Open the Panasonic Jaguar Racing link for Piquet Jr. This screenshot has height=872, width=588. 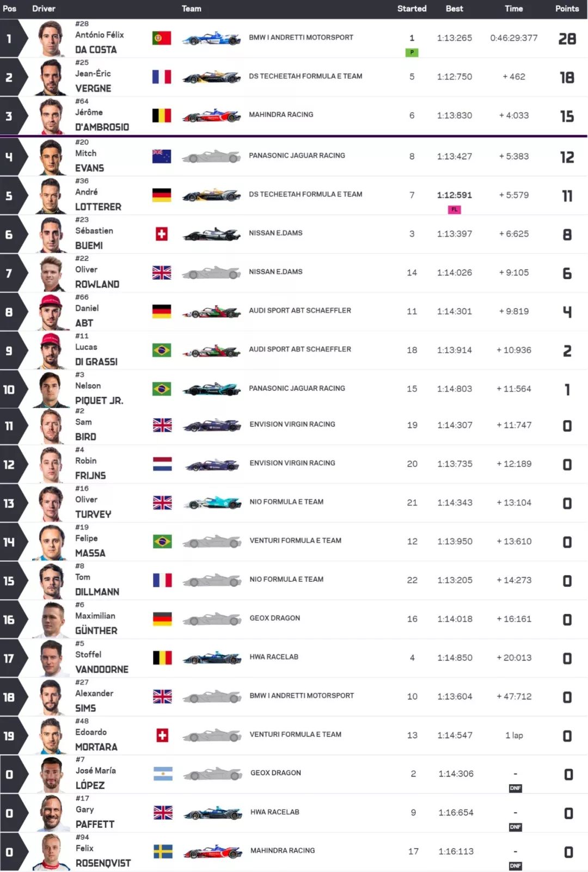297,389
